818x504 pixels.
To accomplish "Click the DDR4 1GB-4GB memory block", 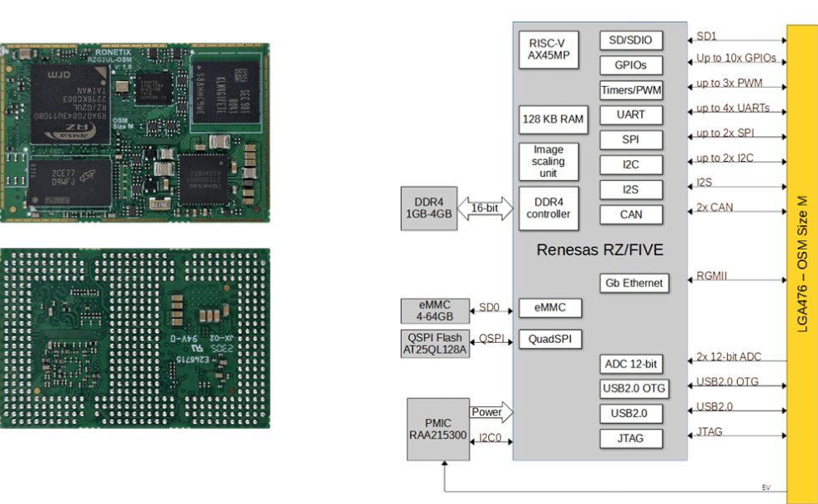I will 429,208.
